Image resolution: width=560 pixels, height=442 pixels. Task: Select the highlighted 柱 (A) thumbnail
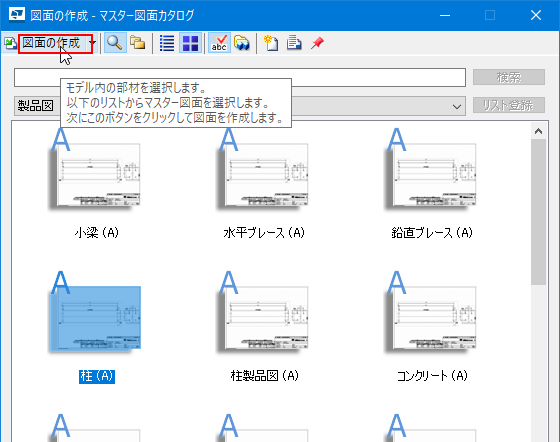coord(95,311)
